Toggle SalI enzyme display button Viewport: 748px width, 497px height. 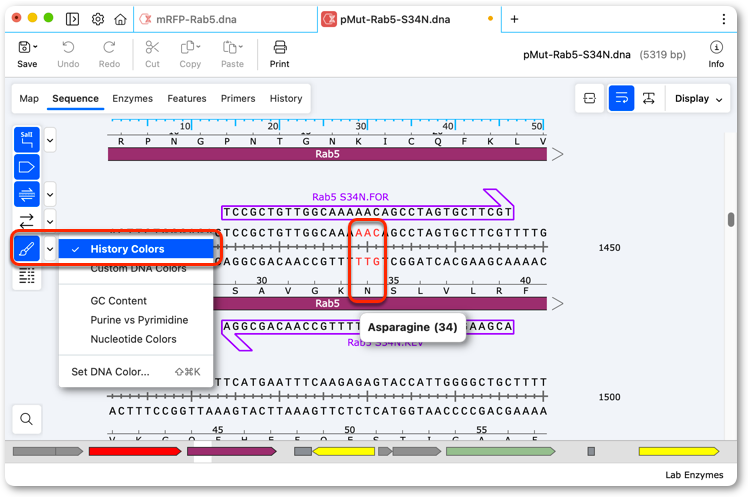(x=27, y=140)
